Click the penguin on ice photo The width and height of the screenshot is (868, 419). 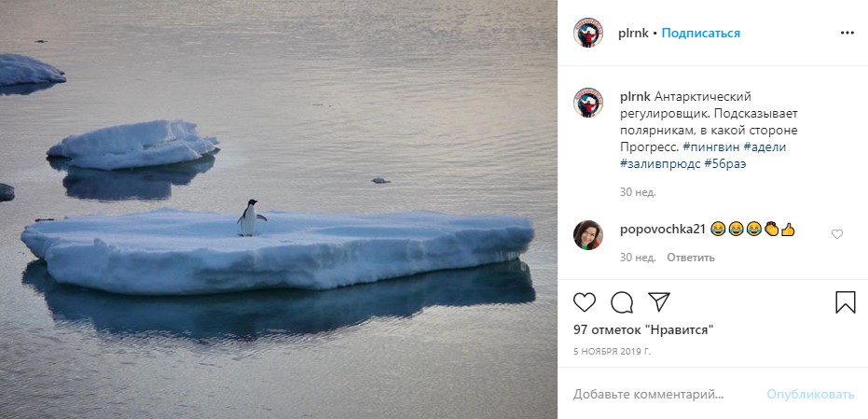coord(279,209)
